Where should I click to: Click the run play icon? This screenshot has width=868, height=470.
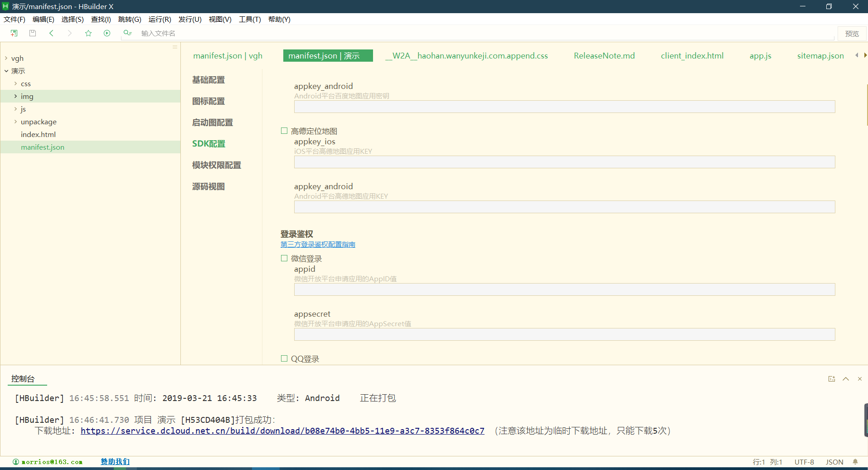[x=107, y=33]
